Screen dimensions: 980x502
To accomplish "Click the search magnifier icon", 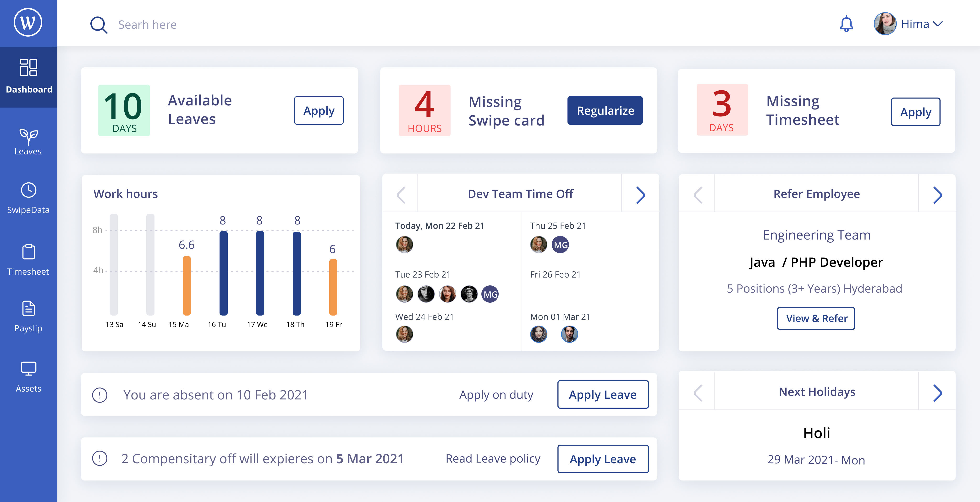I will (x=99, y=24).
